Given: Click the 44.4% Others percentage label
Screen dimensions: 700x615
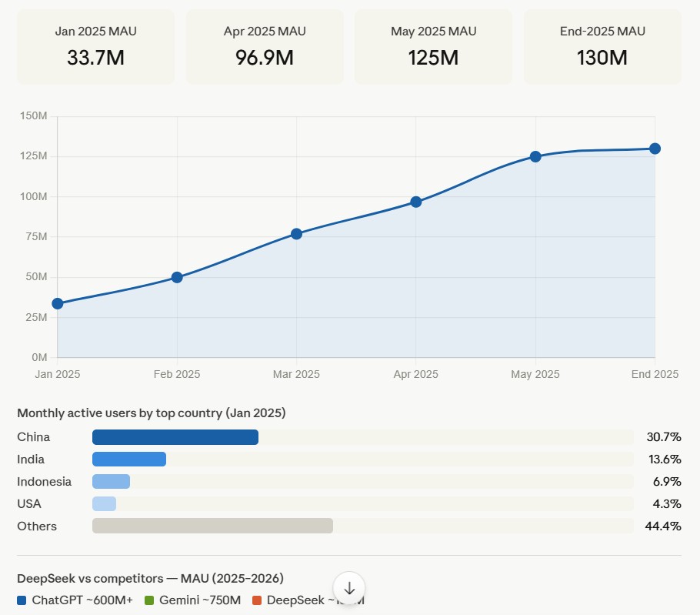Looking at the screenshot, I should point(662,526).
